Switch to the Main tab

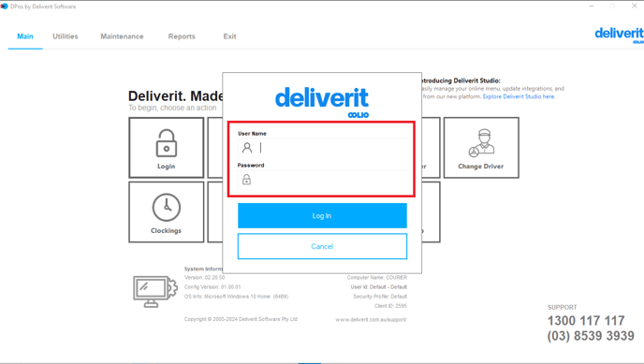(25, 36)
